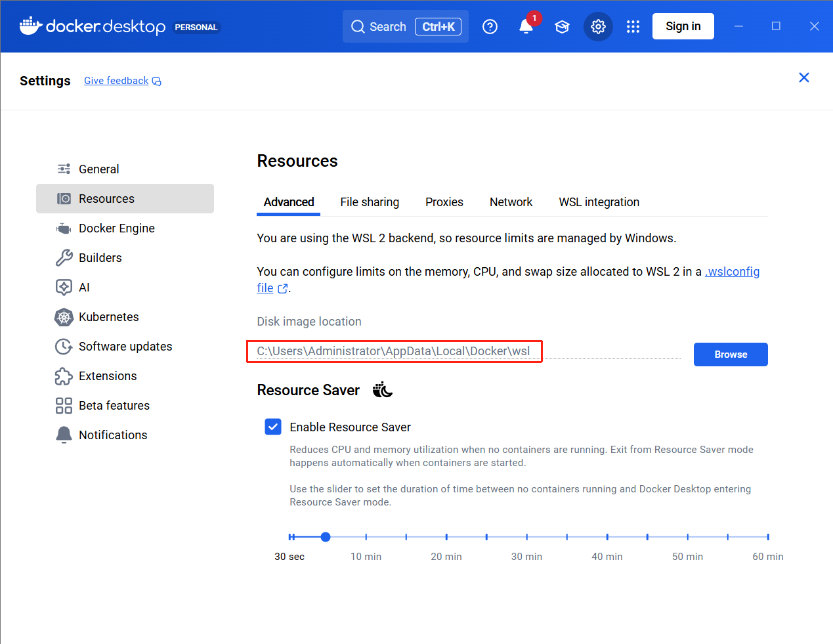The image size is (833, 644).
Task: Switch to the Proxies tab
Action: point(444,202)
